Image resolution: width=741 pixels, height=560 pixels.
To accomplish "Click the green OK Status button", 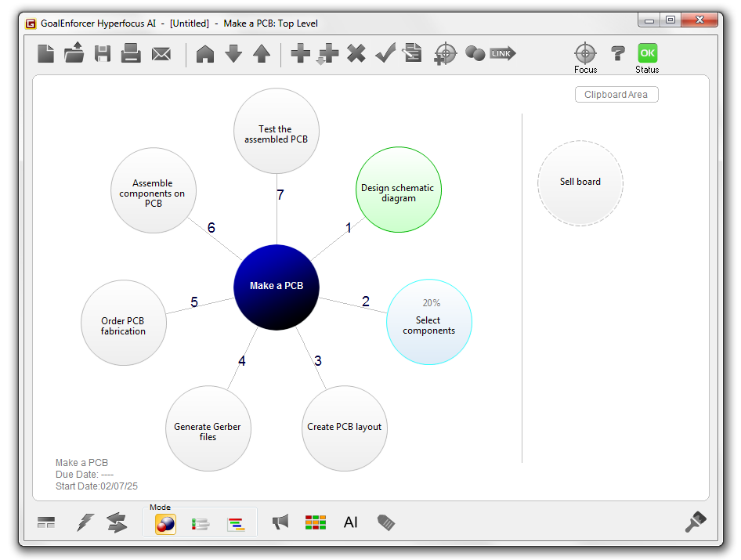I will tap(647, 53).
